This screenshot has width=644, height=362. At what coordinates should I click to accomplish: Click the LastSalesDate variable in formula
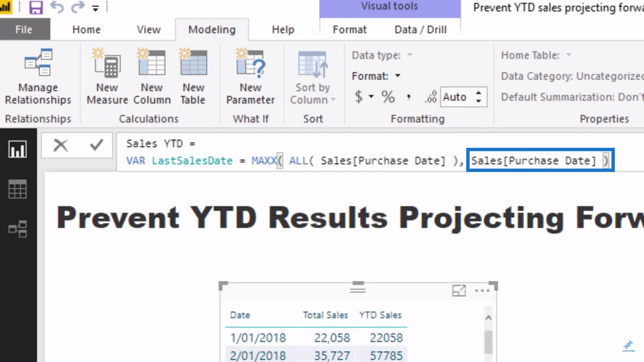pyautogui.click(x=192, y=161)
